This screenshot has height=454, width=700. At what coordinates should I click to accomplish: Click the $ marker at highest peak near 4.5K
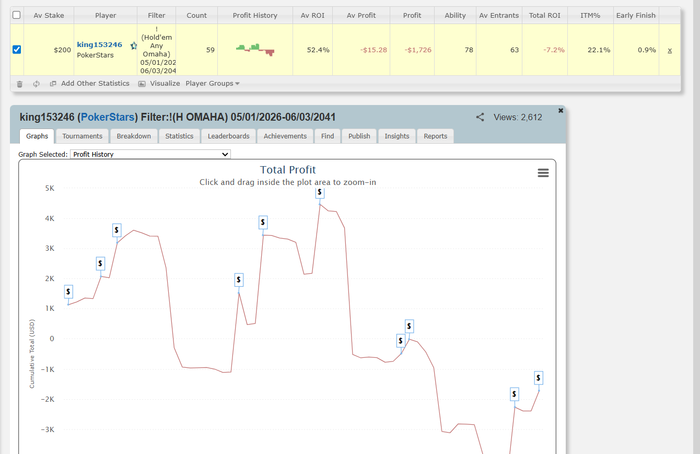[x=320, y=192]
